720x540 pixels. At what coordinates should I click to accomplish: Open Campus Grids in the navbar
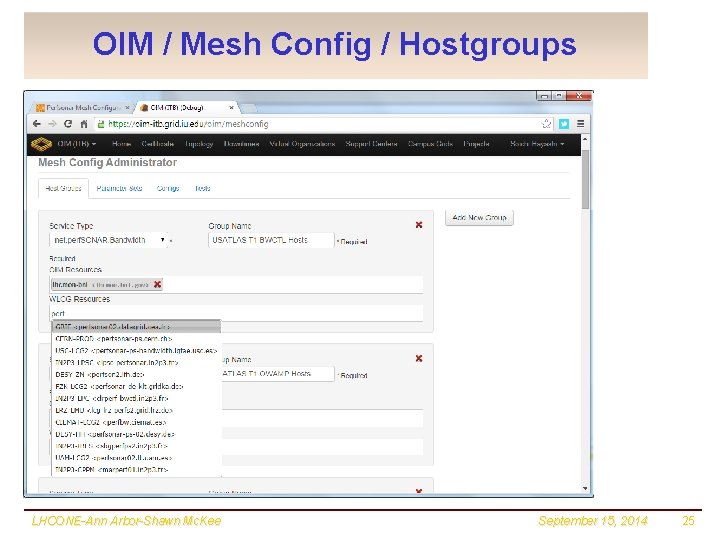coord(430,144)
